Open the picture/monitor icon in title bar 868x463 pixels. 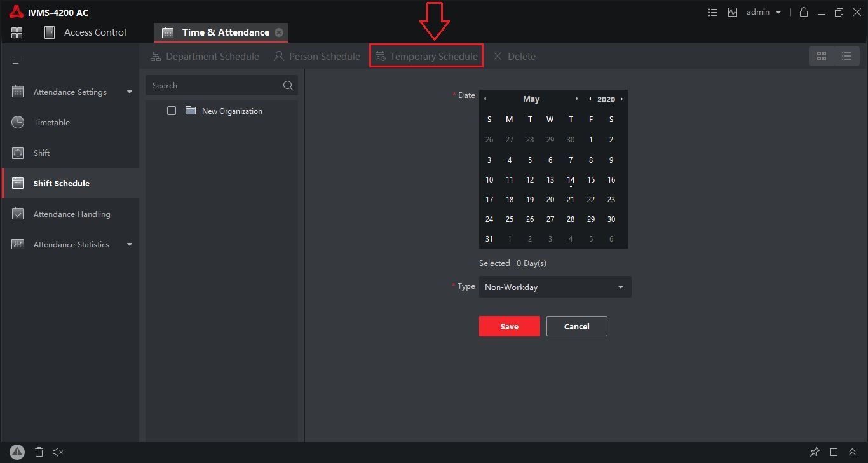point(733,12)
